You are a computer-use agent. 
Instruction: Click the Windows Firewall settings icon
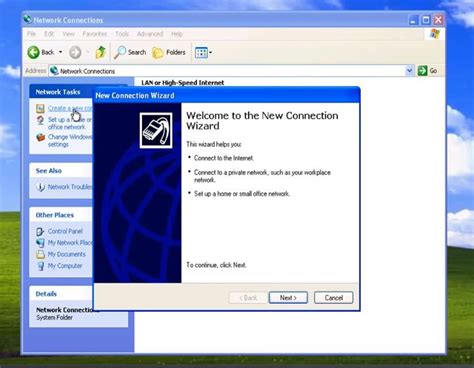[x=40, y=137]
